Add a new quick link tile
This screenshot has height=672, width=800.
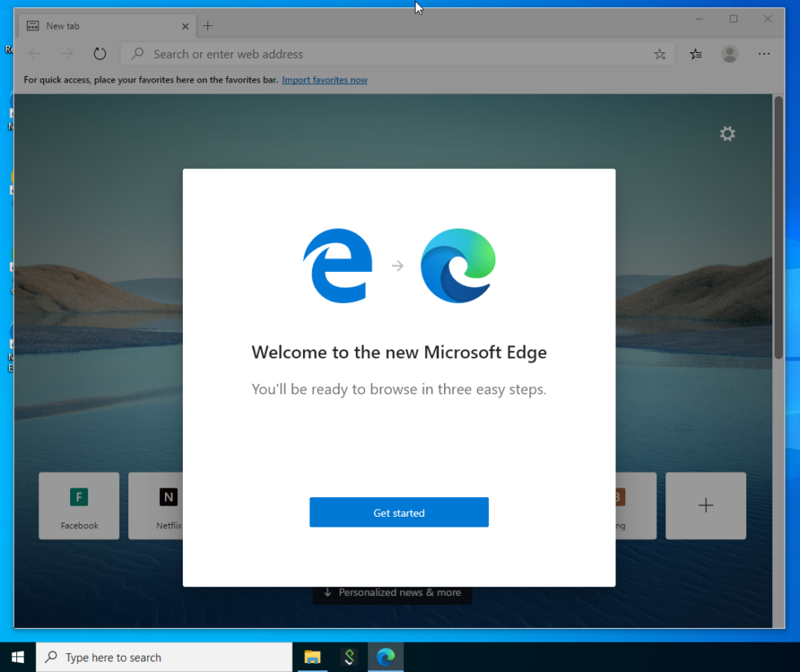705,505
